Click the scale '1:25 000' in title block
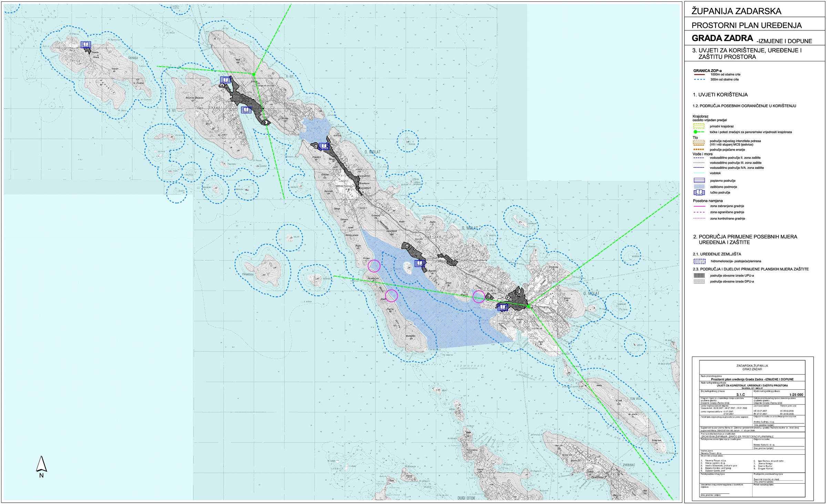Viewport: 827px width, 504px height. (796, 395)
